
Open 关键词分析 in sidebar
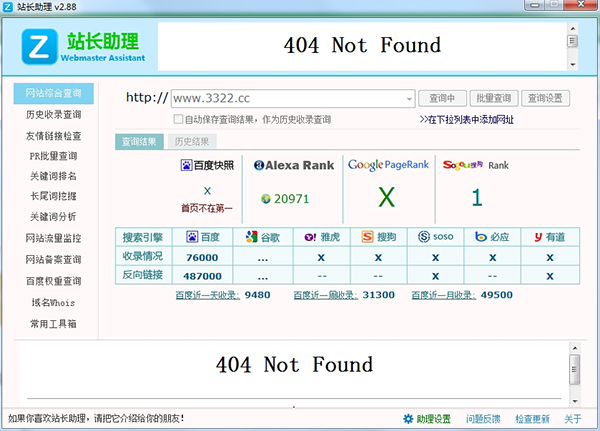[x=54, y=217]
